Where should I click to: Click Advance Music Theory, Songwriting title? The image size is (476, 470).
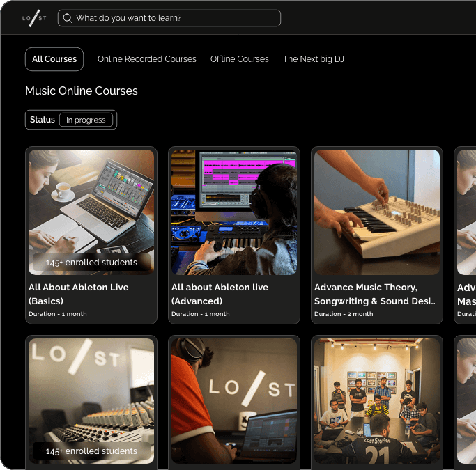click(375, 294)
